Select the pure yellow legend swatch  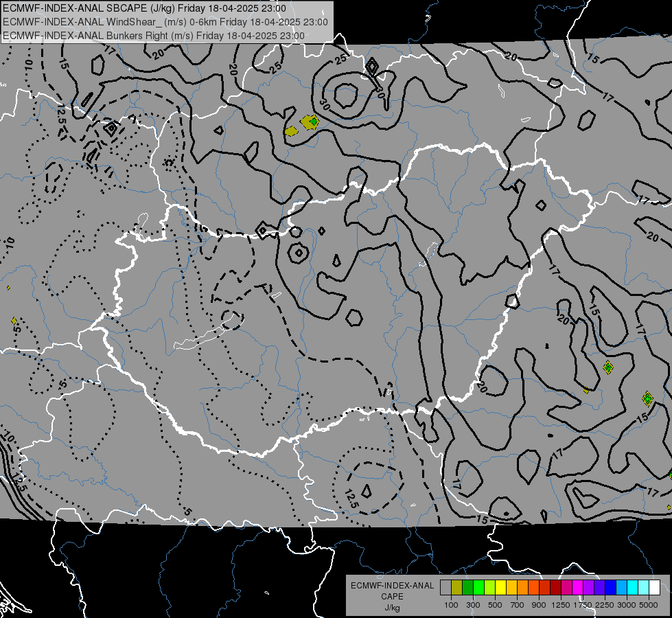pyautogui.click(x=500, y=587)
